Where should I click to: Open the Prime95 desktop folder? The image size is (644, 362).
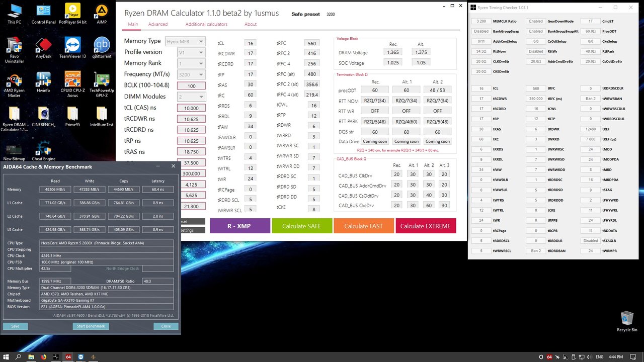coord(72,116)
